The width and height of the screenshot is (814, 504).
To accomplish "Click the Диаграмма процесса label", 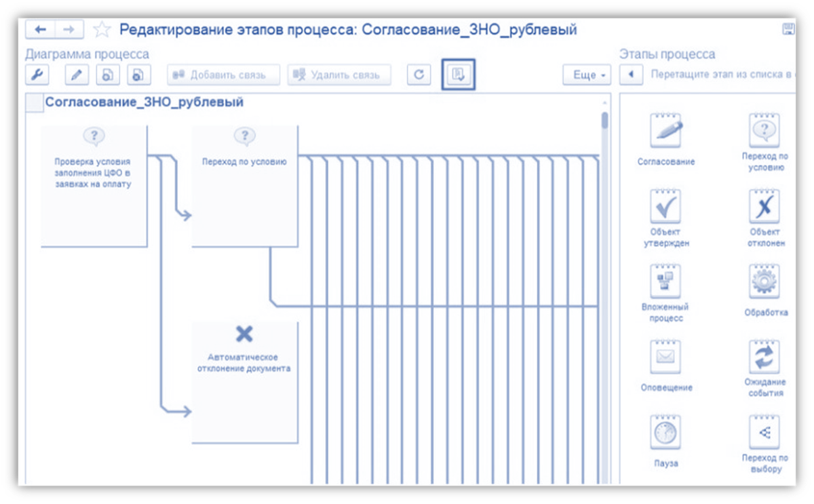I will (x=88, y=54).
